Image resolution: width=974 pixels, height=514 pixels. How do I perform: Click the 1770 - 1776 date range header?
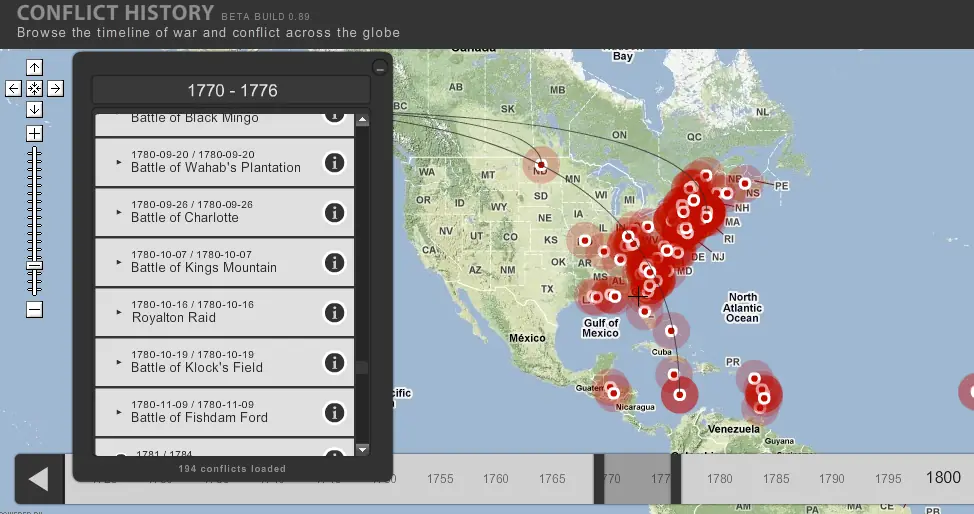tap(232, 90)
